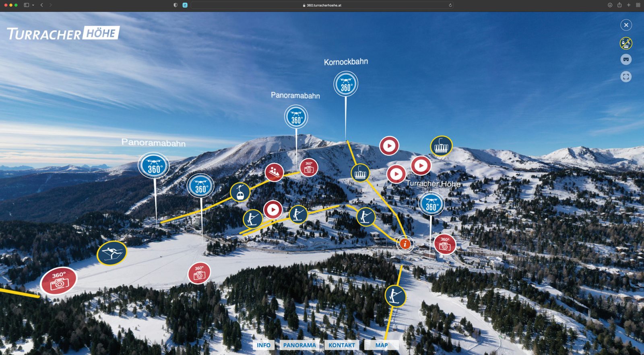The width and height of the screenshot is (644, 355).
Task: Play the video directly above the Turracher Höhe label
Action: tap(421, 165)
